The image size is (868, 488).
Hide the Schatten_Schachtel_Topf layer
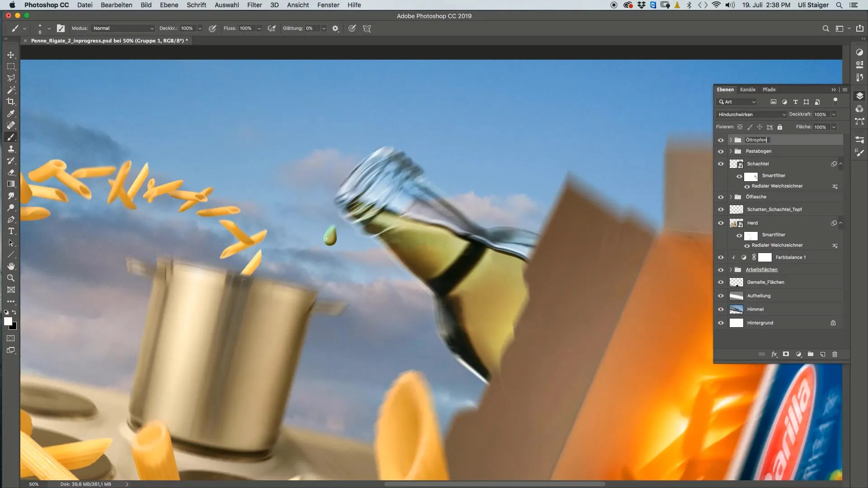tap(721, 210)
